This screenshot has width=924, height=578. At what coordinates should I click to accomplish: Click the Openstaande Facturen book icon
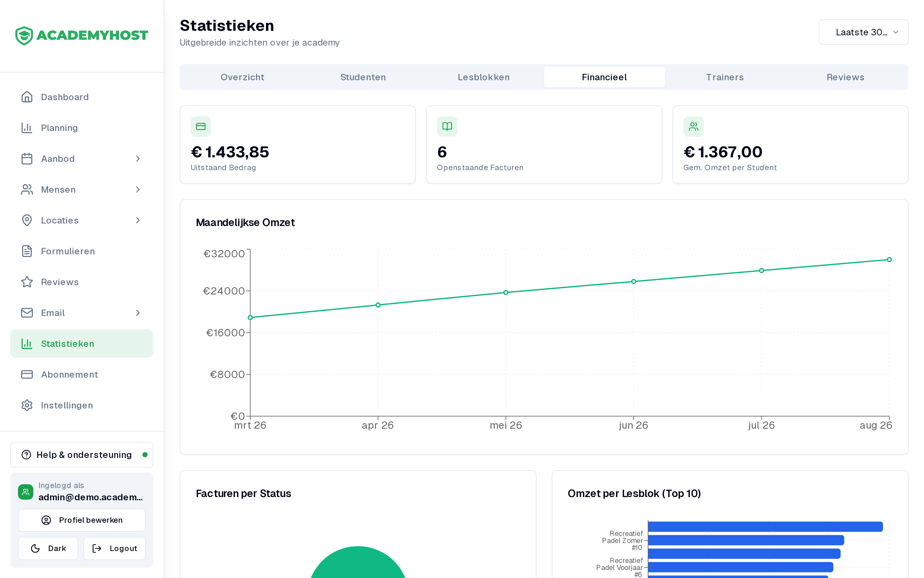coord(447,127)
